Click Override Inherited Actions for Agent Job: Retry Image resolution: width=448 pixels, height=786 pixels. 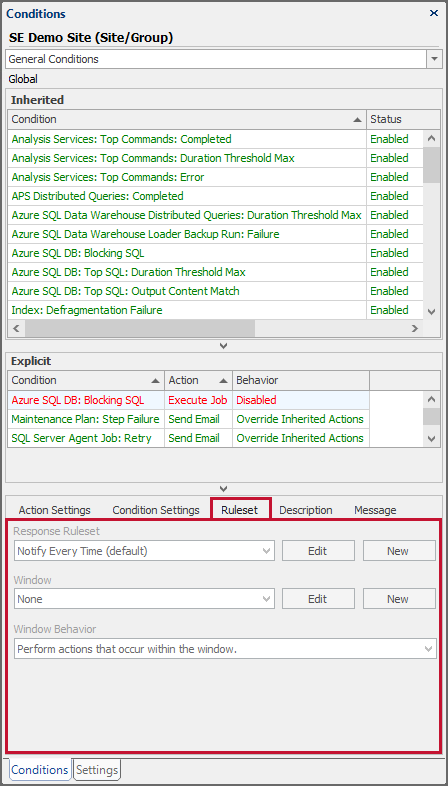pyautogui.click(x=301, y=438)
